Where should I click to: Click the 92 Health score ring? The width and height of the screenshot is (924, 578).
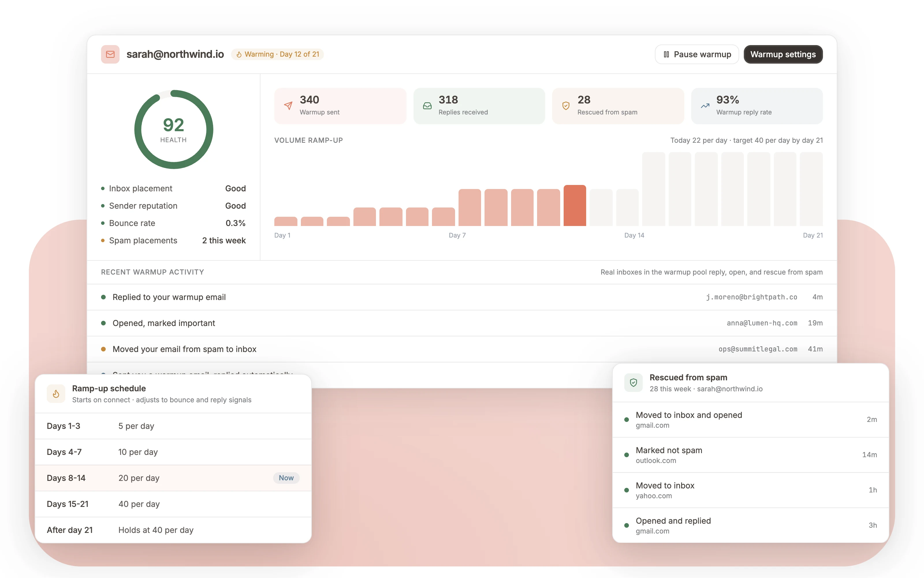tap(174, 129)
